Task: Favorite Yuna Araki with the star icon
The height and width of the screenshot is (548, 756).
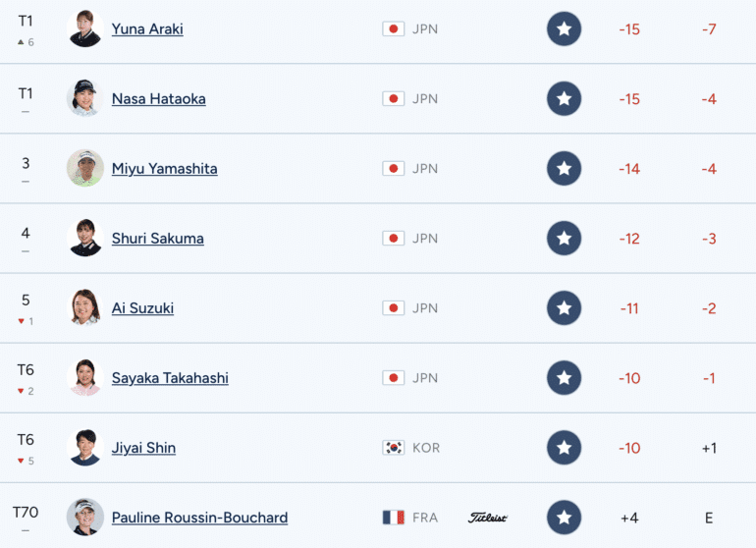Action: pyautogui.click(x=564, y=29)
